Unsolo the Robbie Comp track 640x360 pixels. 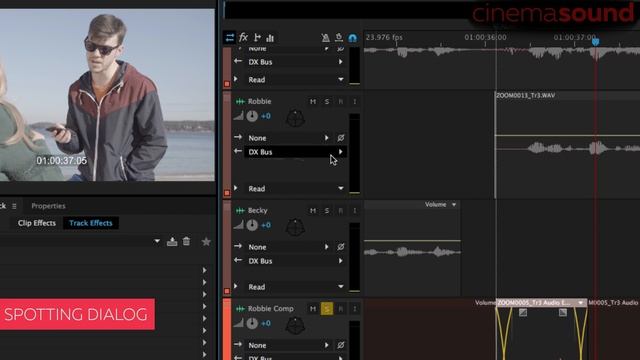pyautogui.click(x=327, y=309)
